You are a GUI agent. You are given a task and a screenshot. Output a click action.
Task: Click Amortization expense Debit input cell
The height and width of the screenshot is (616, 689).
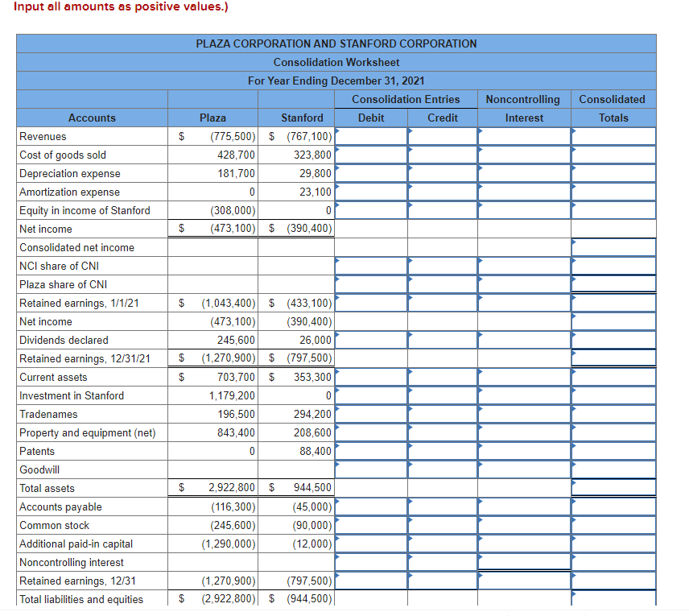coord(371,192)
